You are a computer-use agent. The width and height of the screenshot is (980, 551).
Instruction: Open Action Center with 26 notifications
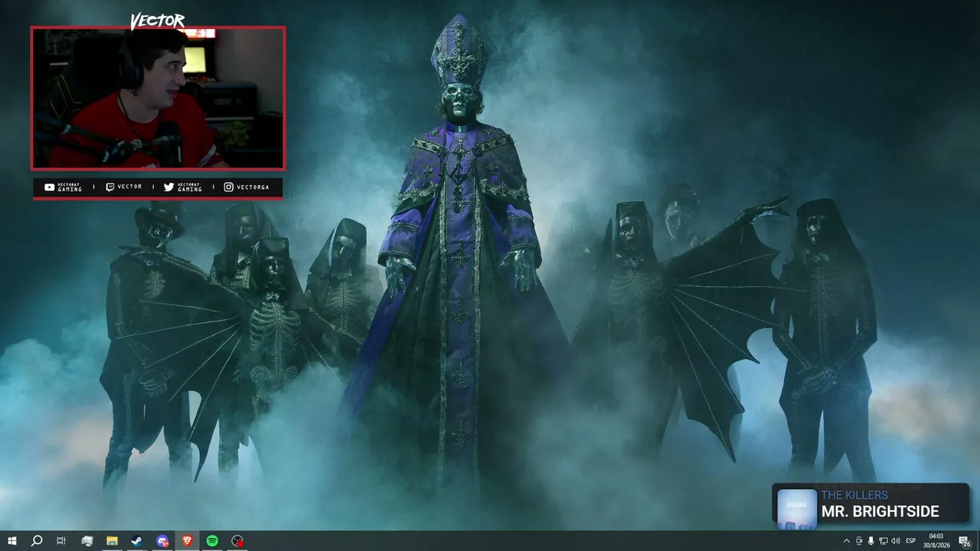click(965, 541)
